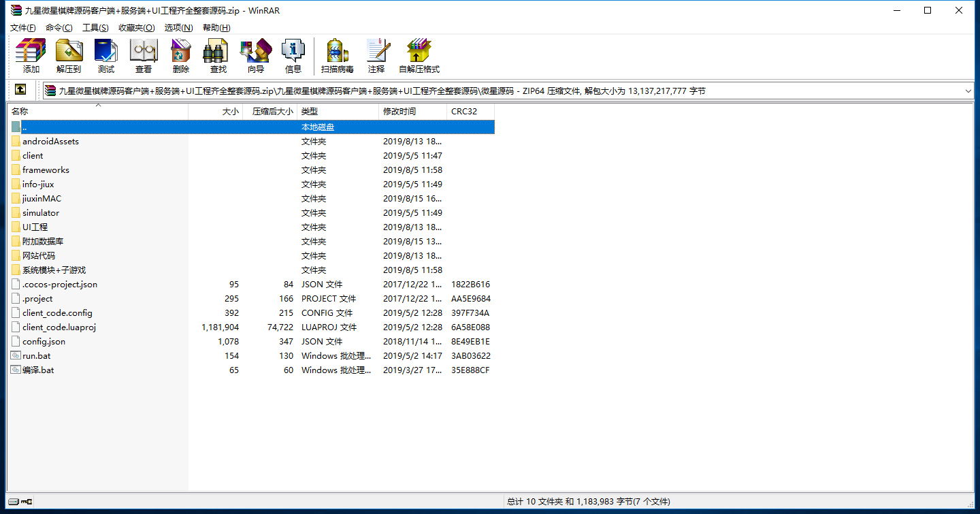Screen dimensions: 980x514
Task: Select the 附加数据库 folder name
Action: 43,242
